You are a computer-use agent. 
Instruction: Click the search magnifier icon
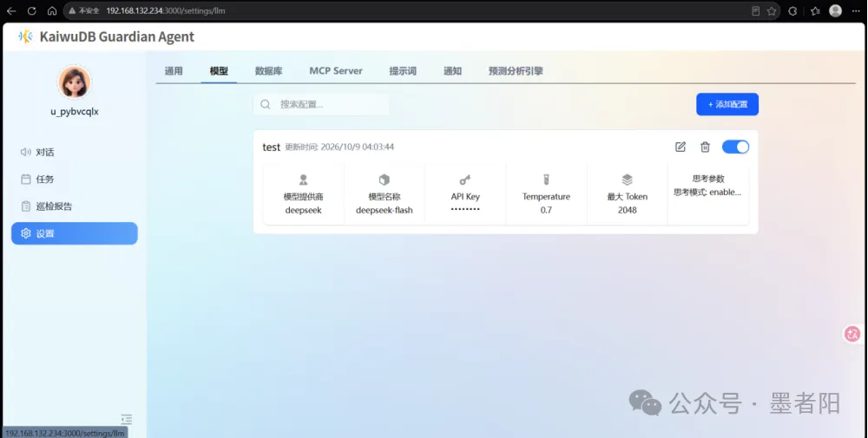pyautogui.click(x=265, y=104)
